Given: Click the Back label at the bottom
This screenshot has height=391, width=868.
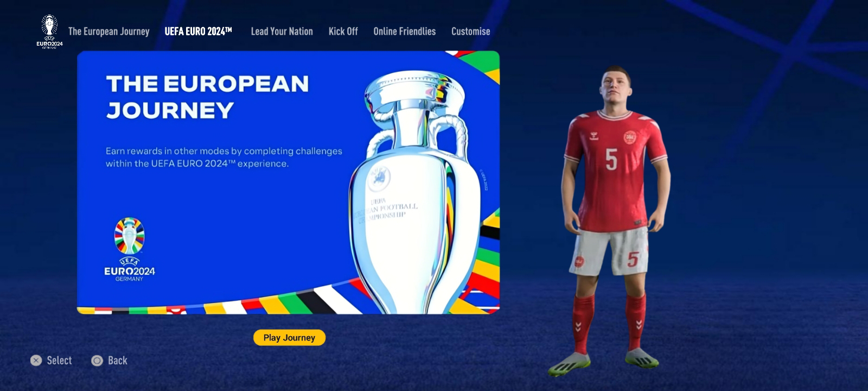Looking at the screenshot, I should coord(117,361).
